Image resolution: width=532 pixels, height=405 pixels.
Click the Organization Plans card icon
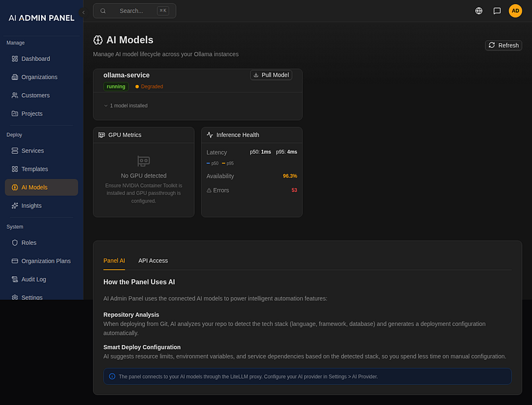(x=15, y=261)
